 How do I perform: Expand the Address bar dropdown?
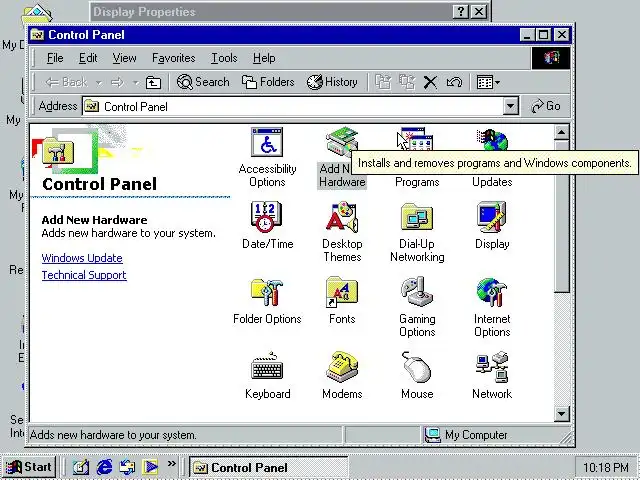[510, 107]
